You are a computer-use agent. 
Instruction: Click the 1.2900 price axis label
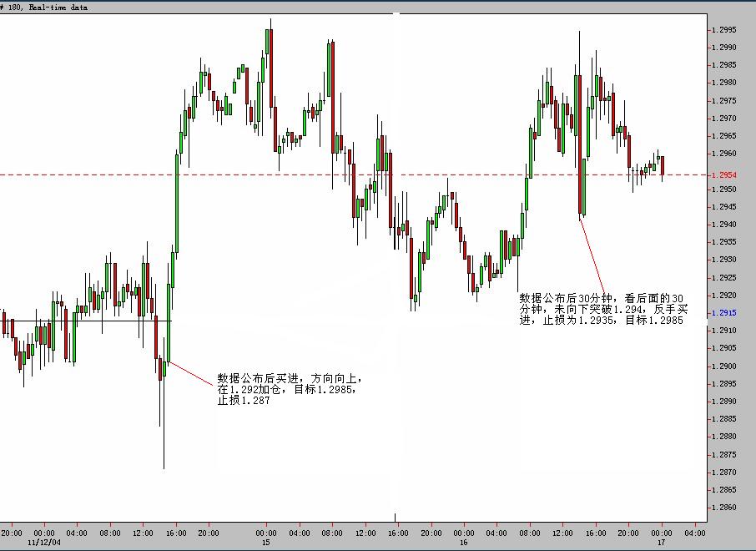[724, 366]
